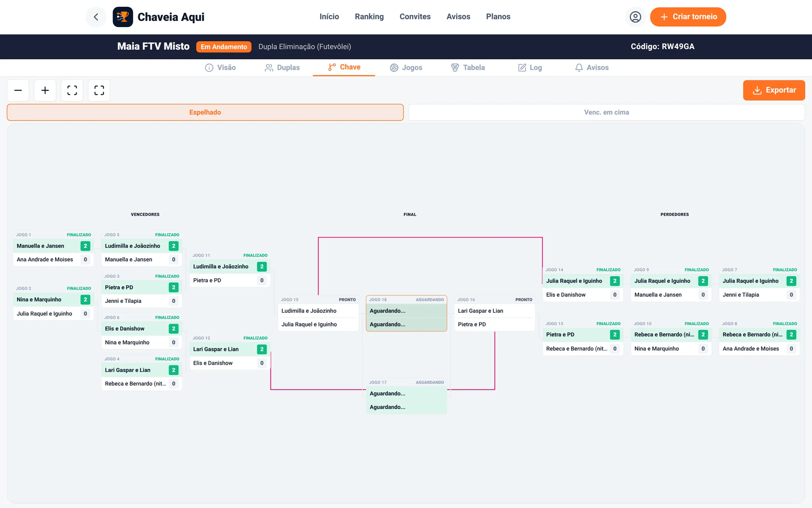Open Jogo 16 match card header
The width and height of the screenshot is (812, 508).
[495, 300]
